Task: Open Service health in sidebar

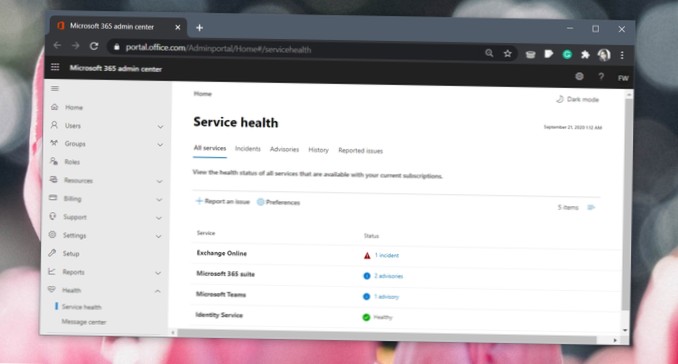Action: [81, 307]
